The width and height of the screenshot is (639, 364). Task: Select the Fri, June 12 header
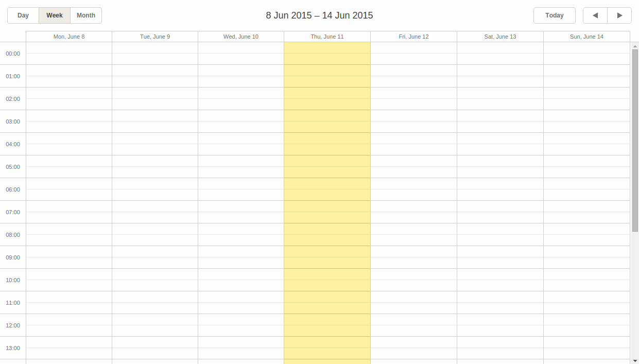point(413,37)
